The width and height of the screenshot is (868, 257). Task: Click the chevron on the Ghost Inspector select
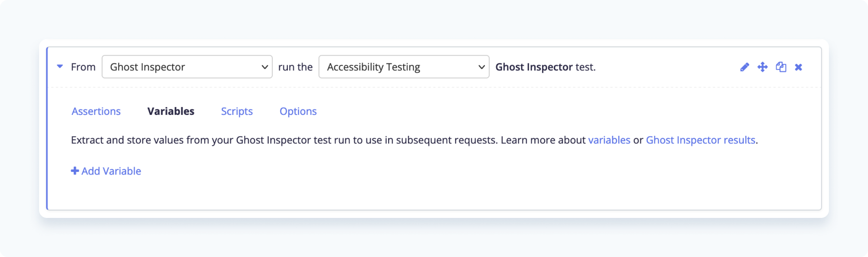[x=265, y=67]
